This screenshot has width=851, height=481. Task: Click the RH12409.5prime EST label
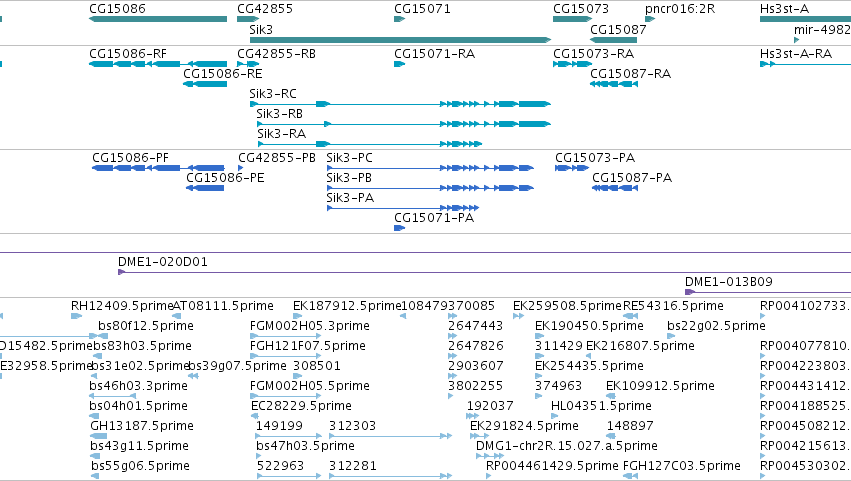(x=122, y=306)
